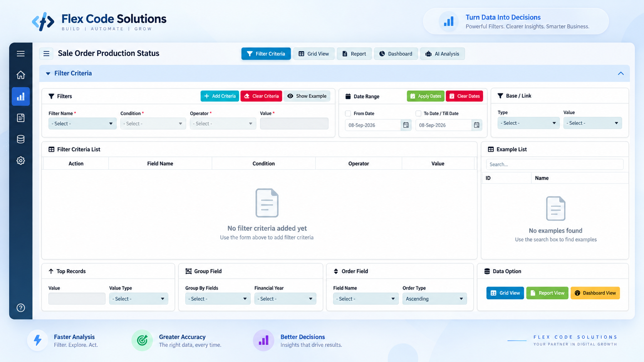Click the Clear Criteria button
The width and height of the screenshot is (644, 362).
click(x=262, y=96)
